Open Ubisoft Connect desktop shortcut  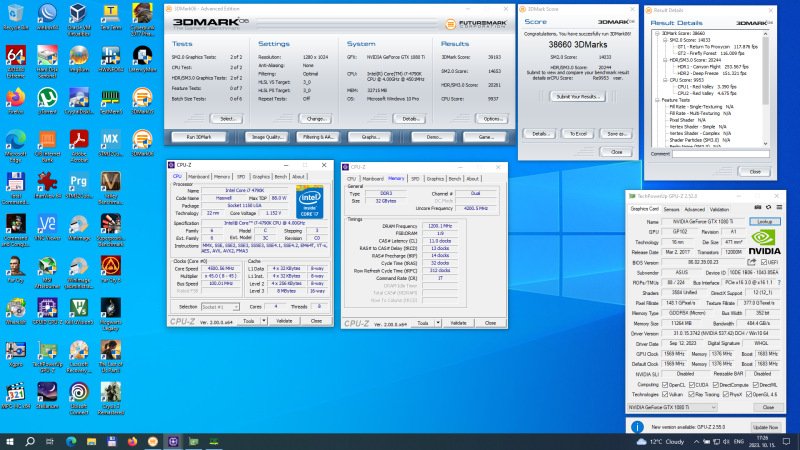click(x=79, y=398)
